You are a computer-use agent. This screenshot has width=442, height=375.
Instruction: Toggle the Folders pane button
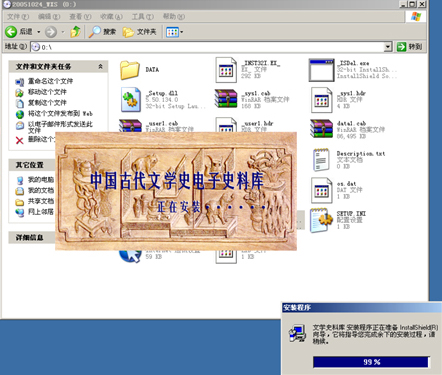(139, 32)
